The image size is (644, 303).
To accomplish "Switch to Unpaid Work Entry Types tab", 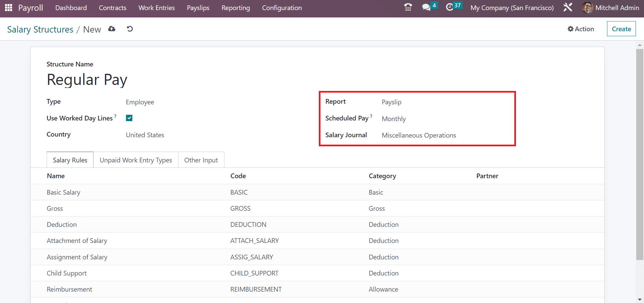I will click(136, 160).
